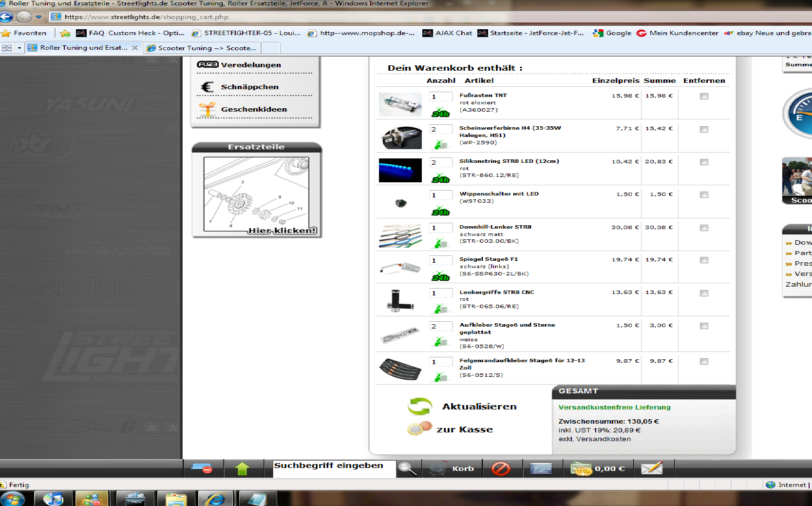Tick the remove checkbox for Downhill-Lenker STR8
This screenshot has height=506, width=812.
tap(704, 228)
